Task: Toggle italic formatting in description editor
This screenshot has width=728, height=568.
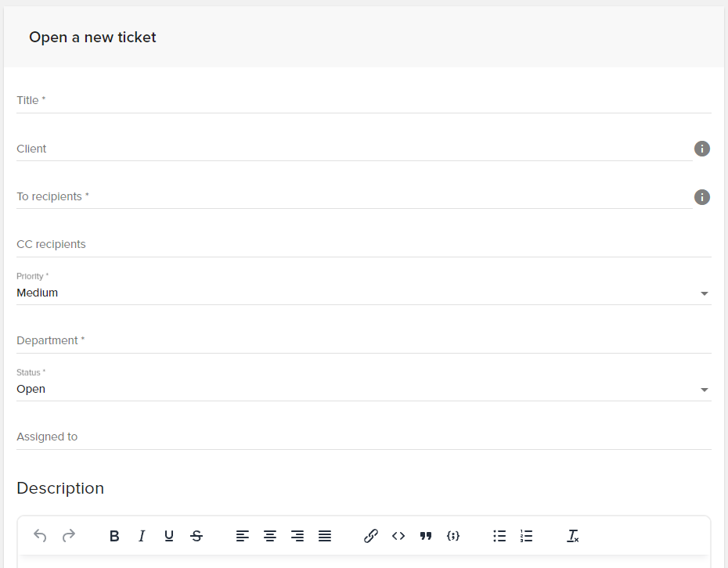Action: (142, 536)
